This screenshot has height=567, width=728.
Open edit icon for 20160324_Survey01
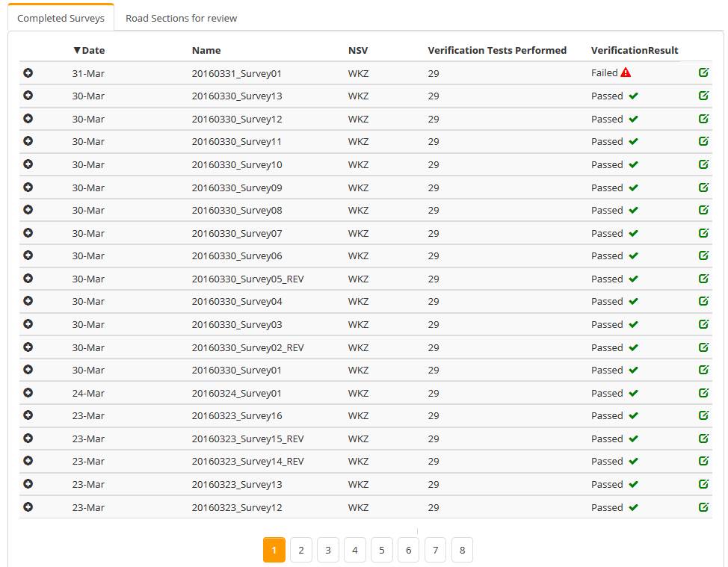(x=703, y=393)
